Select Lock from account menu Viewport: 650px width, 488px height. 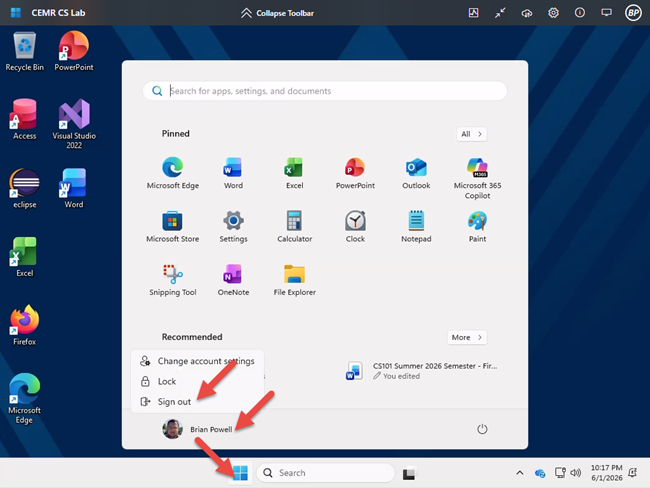(x=197, y=381)
